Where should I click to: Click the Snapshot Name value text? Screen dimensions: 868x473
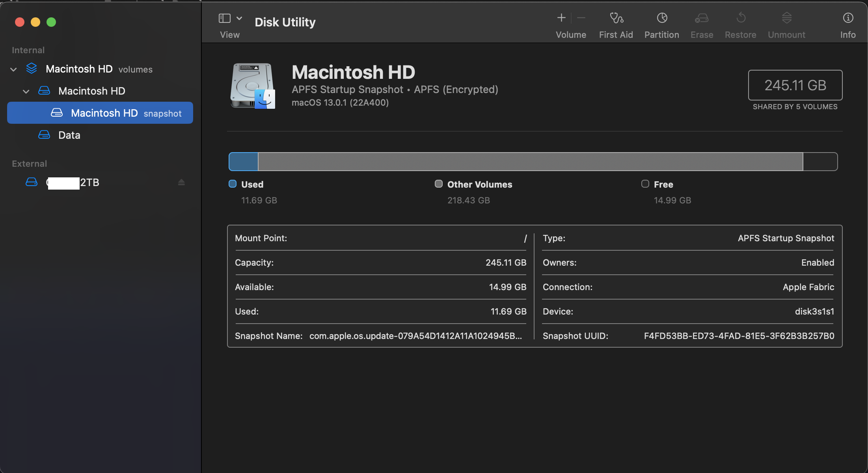click(x=415, y=336)
